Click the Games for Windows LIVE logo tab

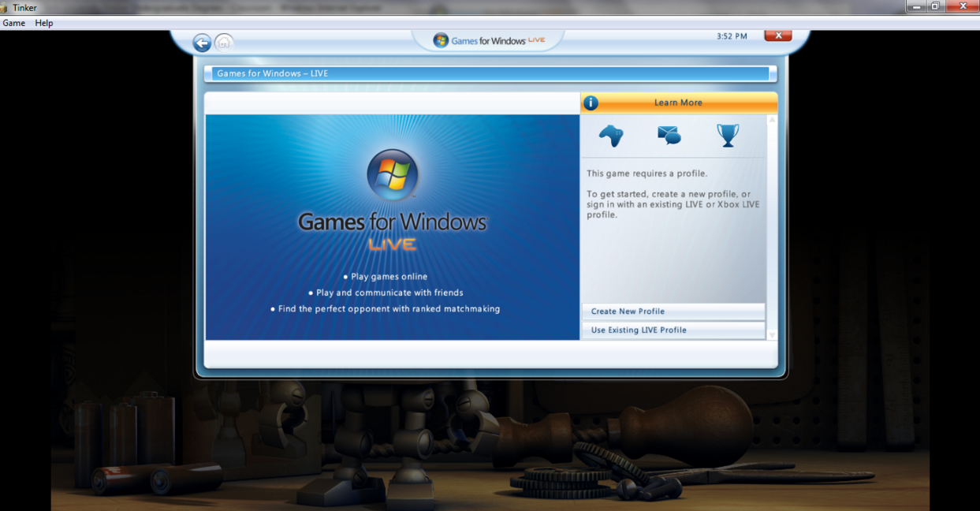click(x=489, y=41)
